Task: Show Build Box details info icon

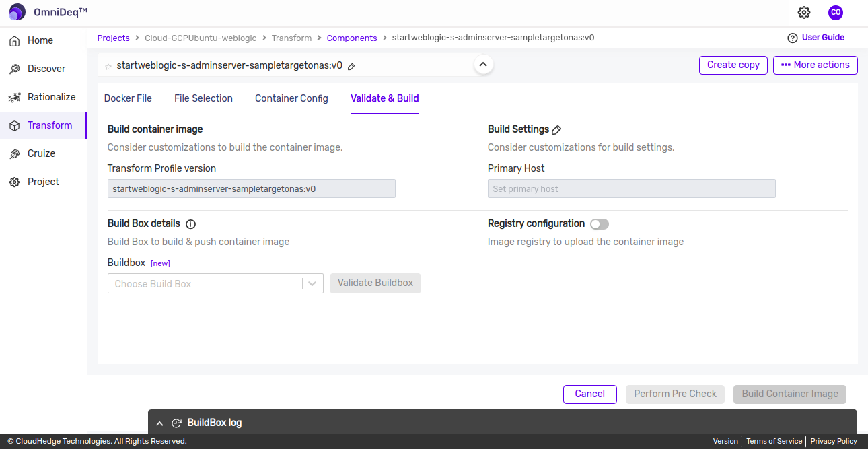Action: point(190,224)
